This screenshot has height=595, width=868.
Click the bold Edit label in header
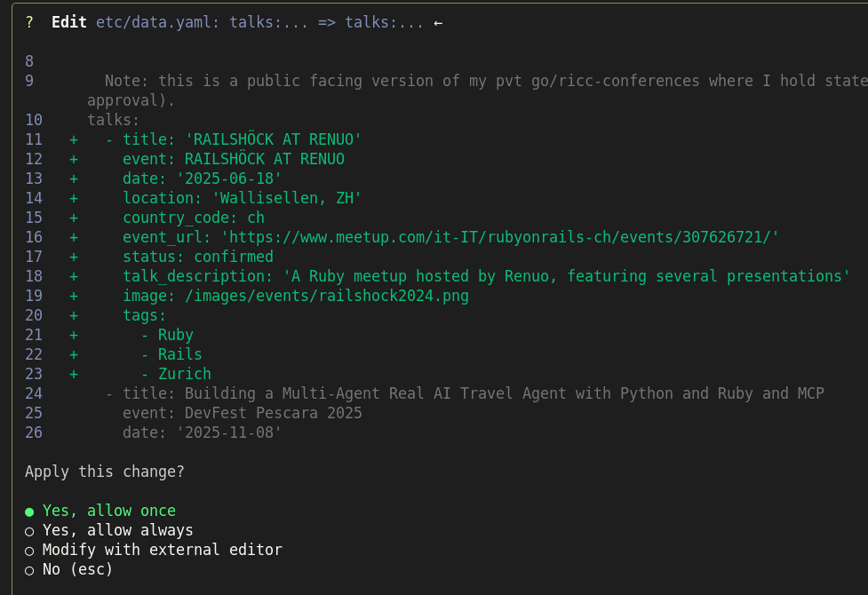point(69,22)
